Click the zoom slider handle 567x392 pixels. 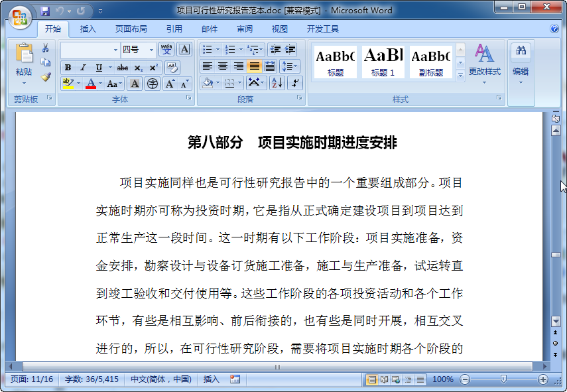click(x=503, y=379)
